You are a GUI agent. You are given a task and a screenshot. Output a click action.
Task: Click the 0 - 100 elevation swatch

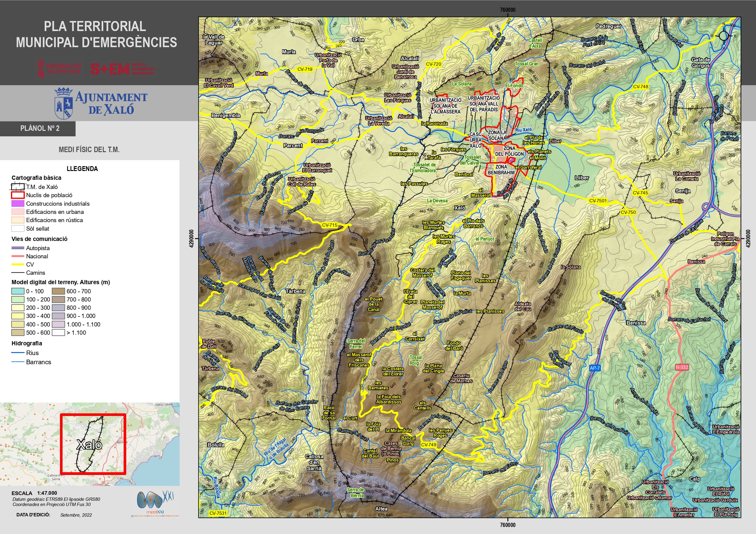pyautogui.click(x=18, y=291)
